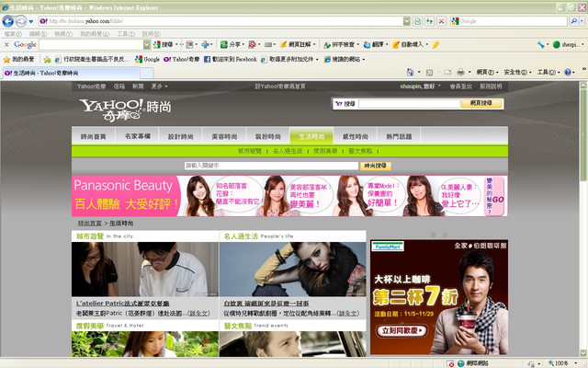Open the 藝文焦點 sub-navigation link

(360, 151)
